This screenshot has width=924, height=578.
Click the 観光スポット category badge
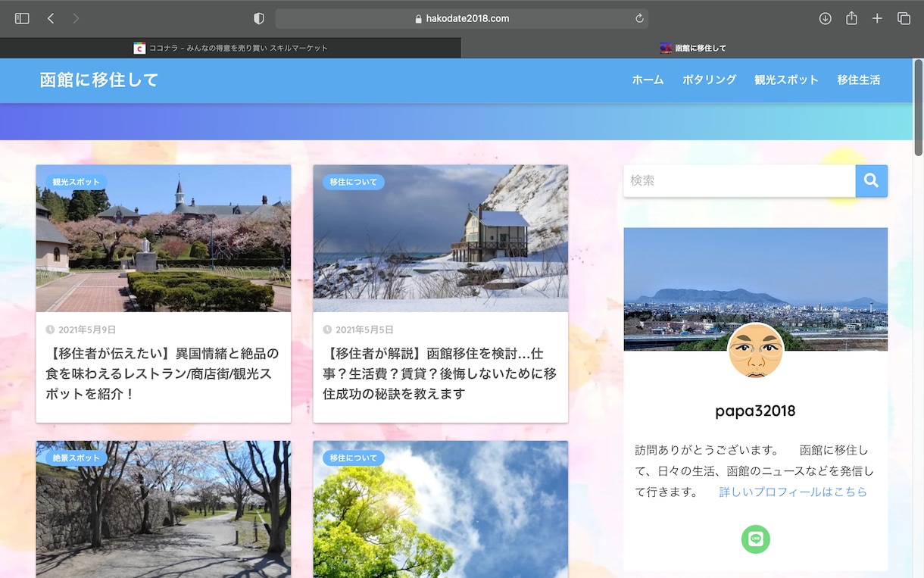click(x=76, y=182)
